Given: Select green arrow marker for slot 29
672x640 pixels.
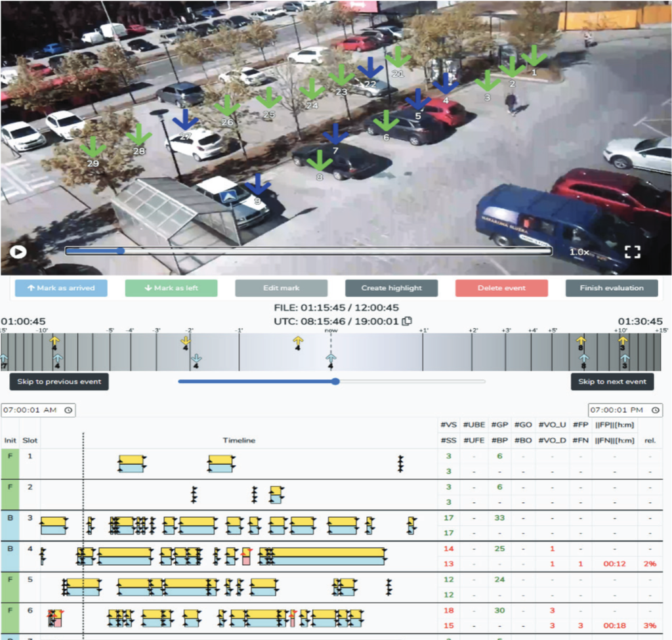Looking at the screenshot, I should [x=93, y=146].
